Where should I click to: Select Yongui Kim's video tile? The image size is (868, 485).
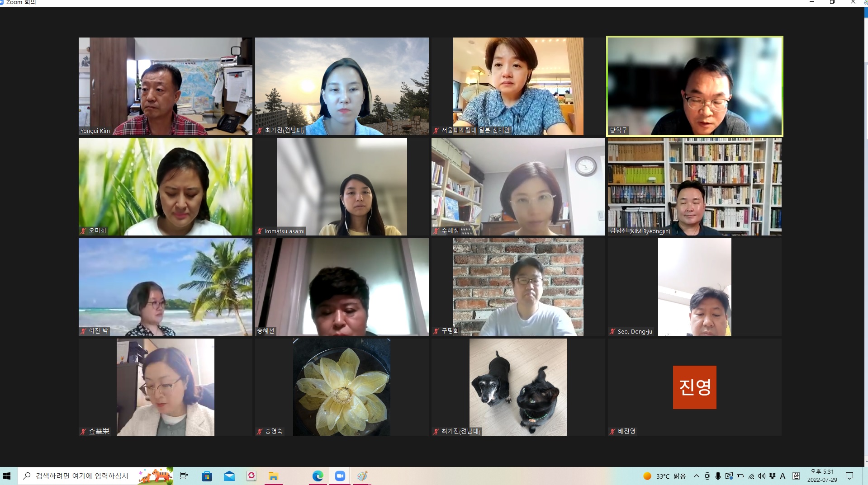pos(165,86)
